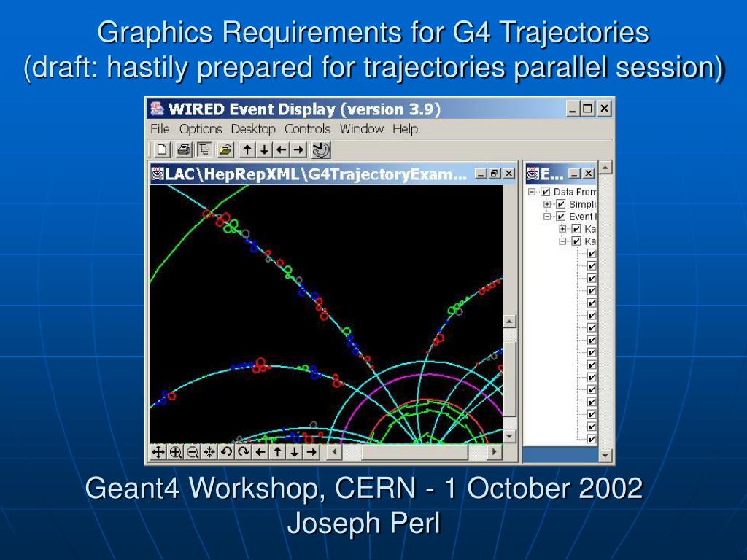The image size is (747, 560).
Task: Select the zoom in magnifier tool
Action: pyautogui.click(x=175, y=451)
